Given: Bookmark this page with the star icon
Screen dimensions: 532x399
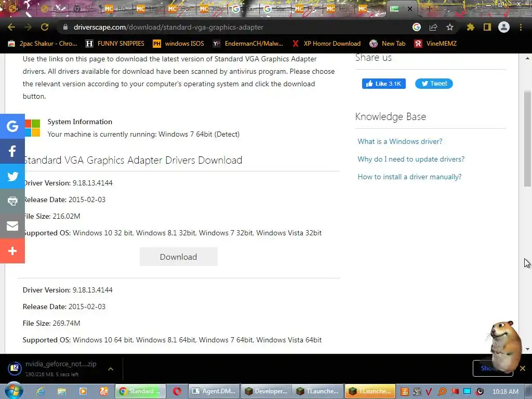Looking at the screenshot, I should (450, 27).
